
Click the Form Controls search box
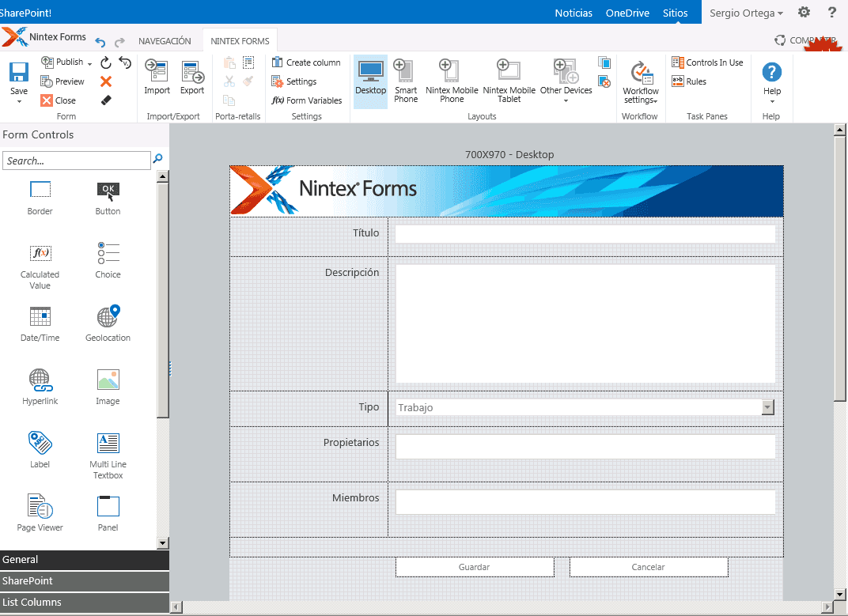tap(76, 161)
